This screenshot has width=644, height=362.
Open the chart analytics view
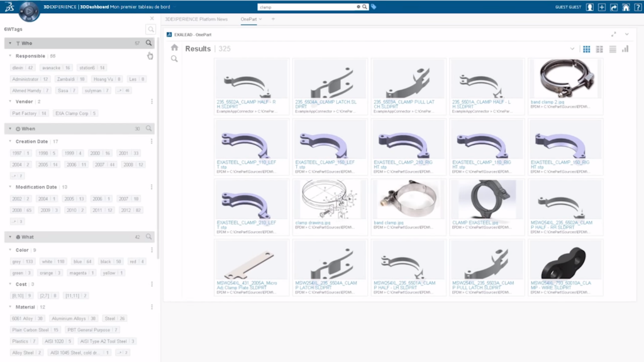625,49
